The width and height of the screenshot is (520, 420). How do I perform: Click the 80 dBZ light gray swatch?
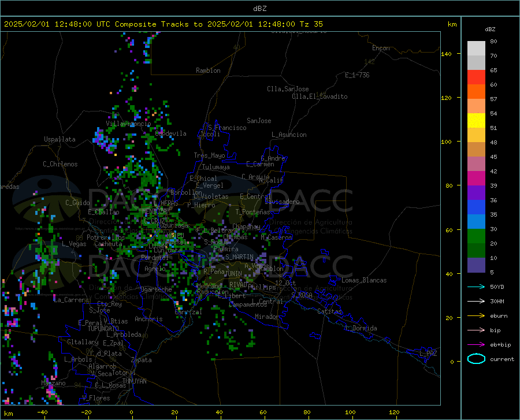[x=476, y=49]
